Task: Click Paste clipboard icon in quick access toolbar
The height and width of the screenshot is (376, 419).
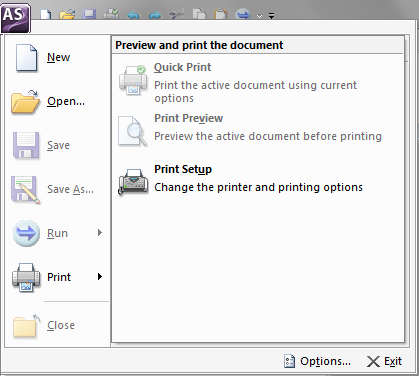Action: point(221,15)
